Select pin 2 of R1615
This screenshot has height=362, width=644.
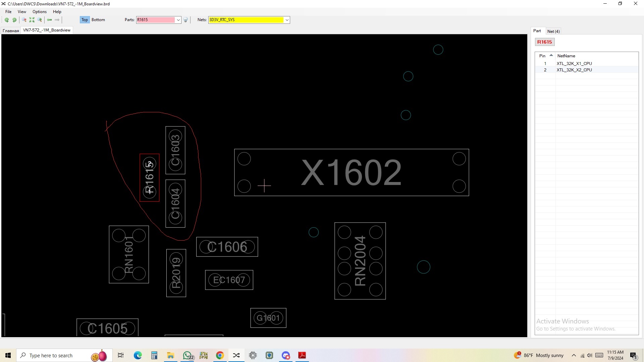[x=150, y=164]
